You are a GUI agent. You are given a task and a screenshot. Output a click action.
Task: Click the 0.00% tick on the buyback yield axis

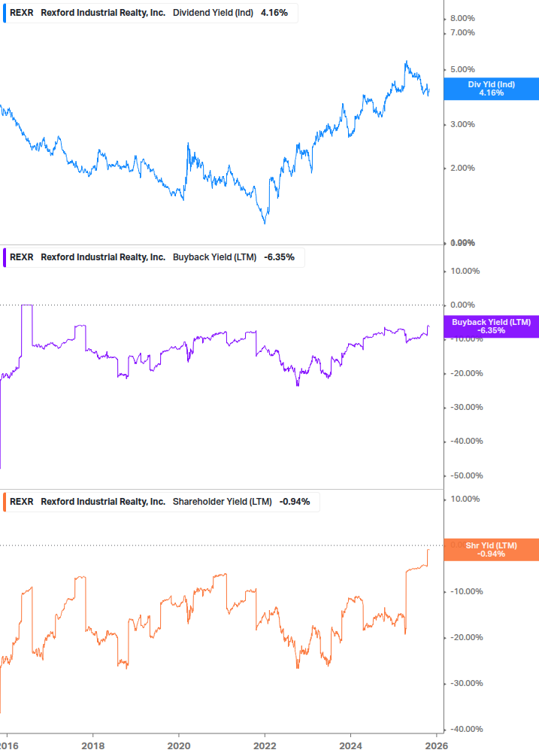[x=462, y=305]
